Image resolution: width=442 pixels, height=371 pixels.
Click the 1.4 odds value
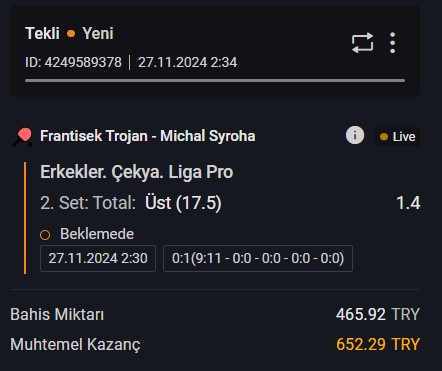pos(408,203)
